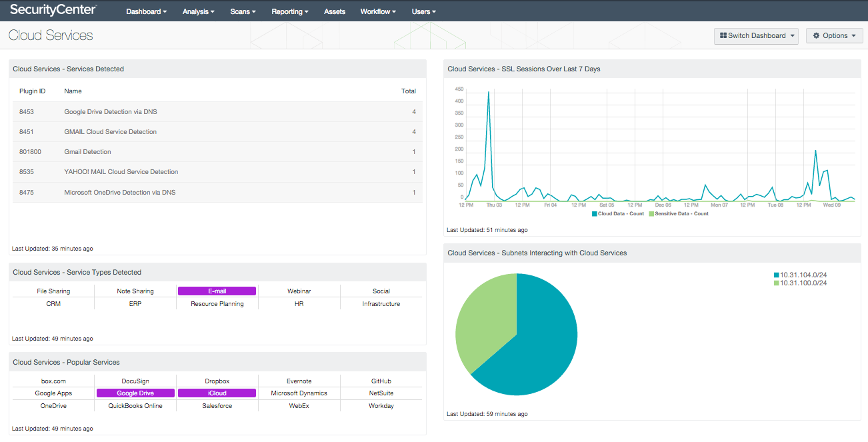Click the File Sharing service type cell

pos(53,291)
